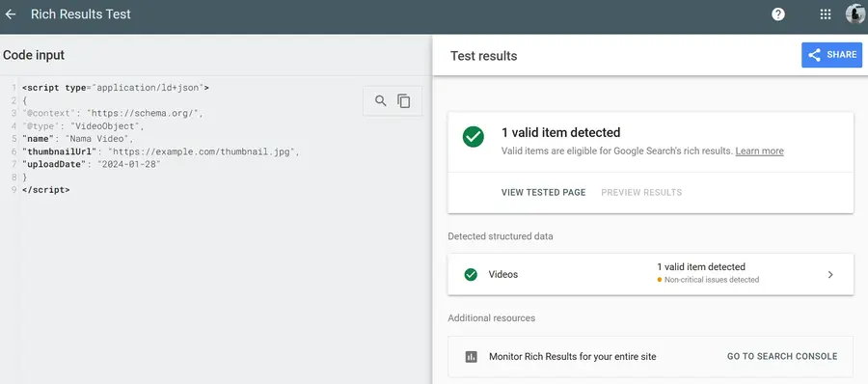868x384 pixels.
Task: Click the account profile avatar
Action: 855,14
